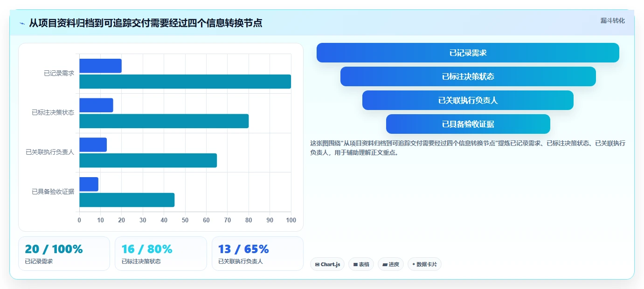Select the 已记录需求 funnel stage bar
The image size is (644, 289).
468,53
